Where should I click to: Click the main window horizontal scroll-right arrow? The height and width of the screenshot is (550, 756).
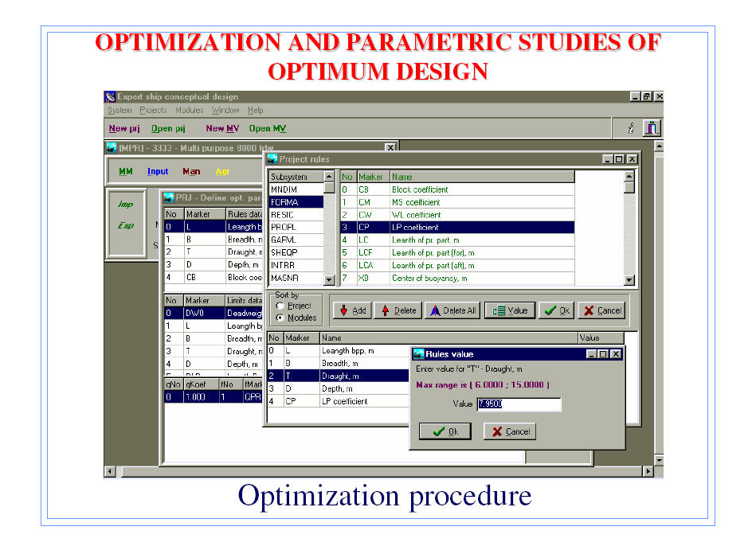(648, 471)
